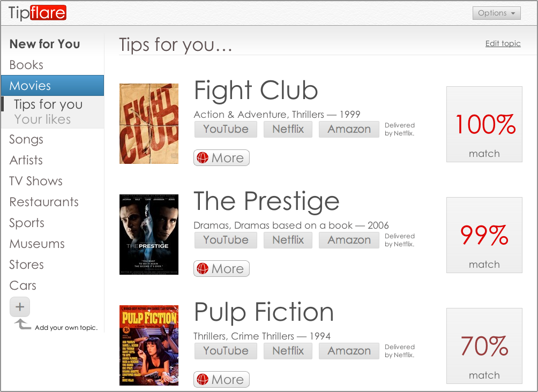This screenshot has width=538, height=392.
Task: Open The Prestige on Netflix
Action: click(288, 240)
